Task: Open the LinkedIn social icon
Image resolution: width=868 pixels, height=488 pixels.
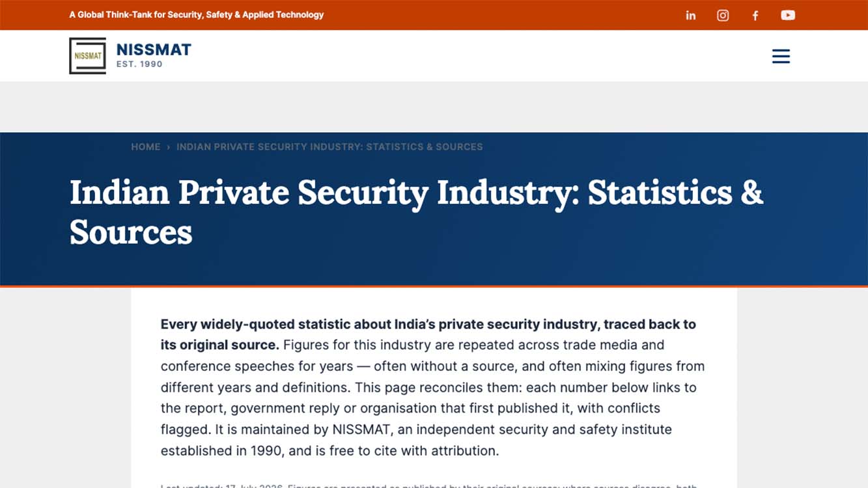Action: (691, 15)
